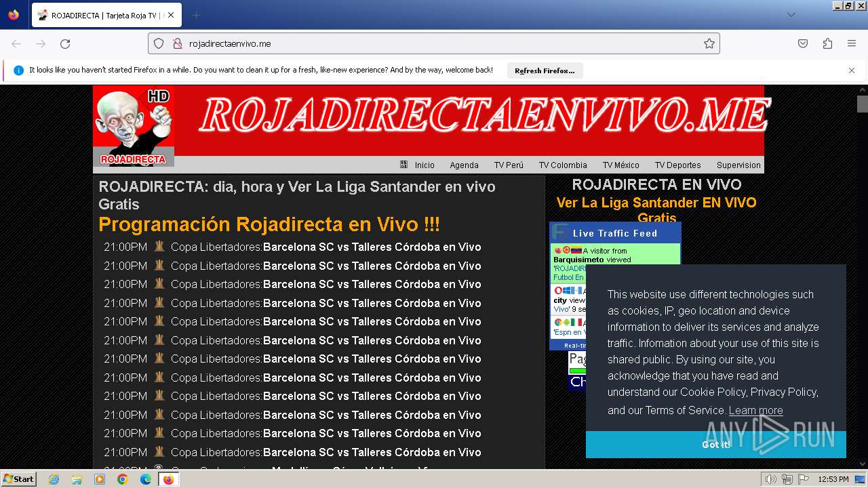The width and height of the screenshot is (868, 488).
Task: Open tracking protection shield panel
Action: click(159, 43)
